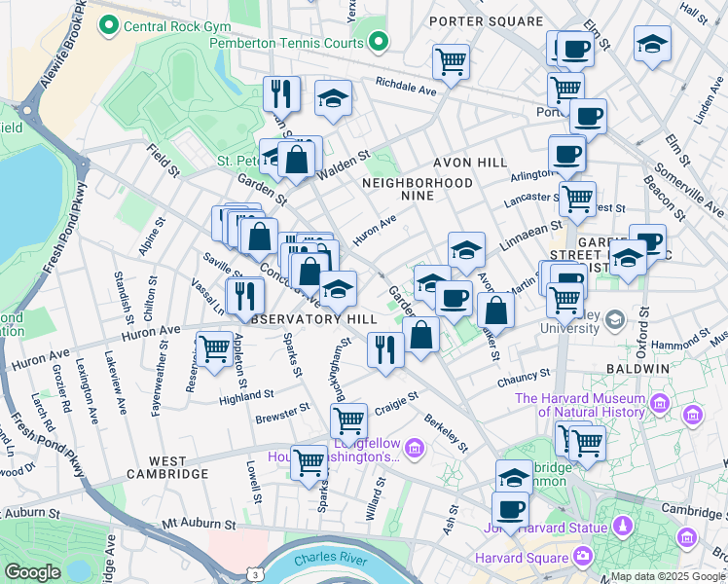Click the Map data ©2025 Google text
This screenshot has width=728, height=584.
click(x=668, y=577)
